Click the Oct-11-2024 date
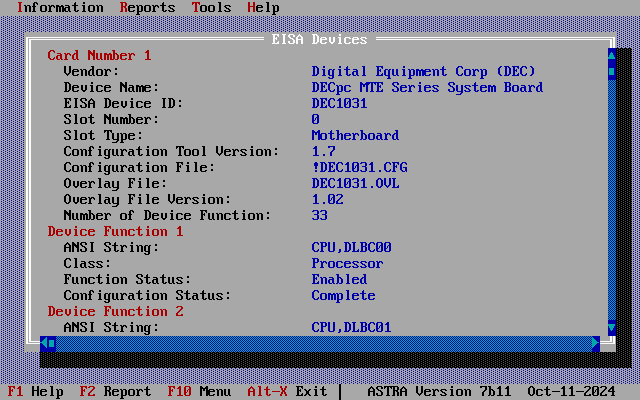This screenshot has height=400, width=640. coord(571,391)
